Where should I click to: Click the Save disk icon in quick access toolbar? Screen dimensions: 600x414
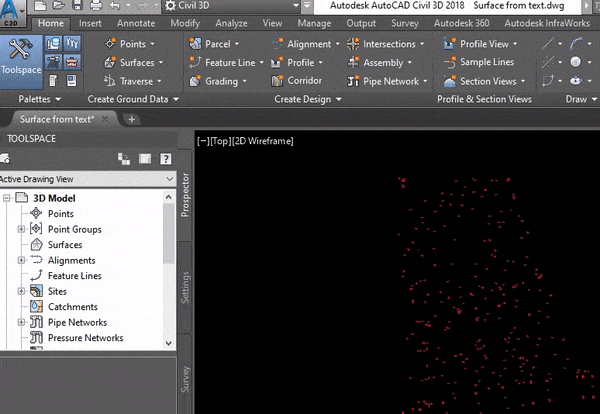[77, 5]
